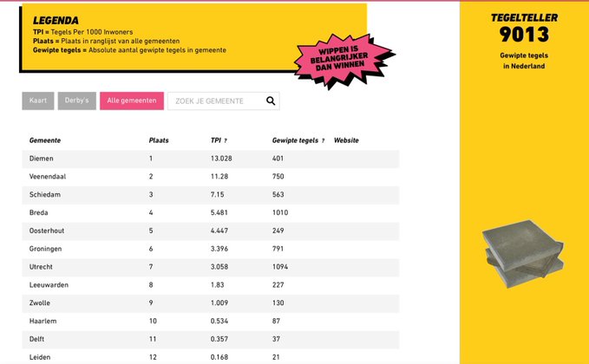Screen dimensions: 589x364
Task: Select the Alle gemeenten button
Action: coord(131,101)
